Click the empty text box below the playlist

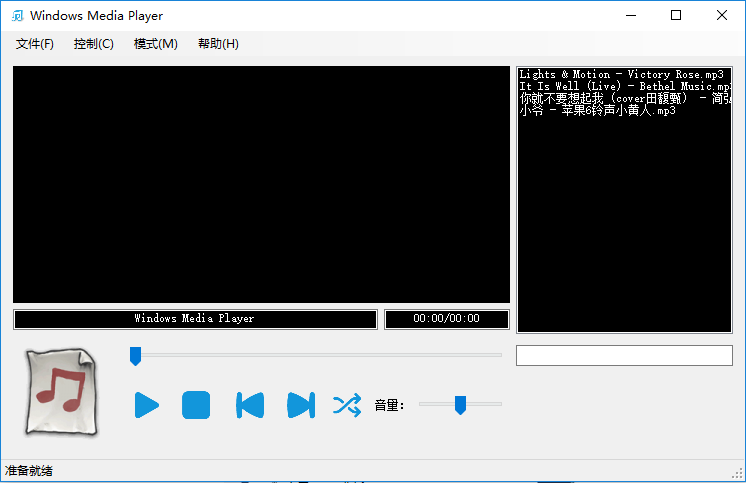click(x=624, y=355)
